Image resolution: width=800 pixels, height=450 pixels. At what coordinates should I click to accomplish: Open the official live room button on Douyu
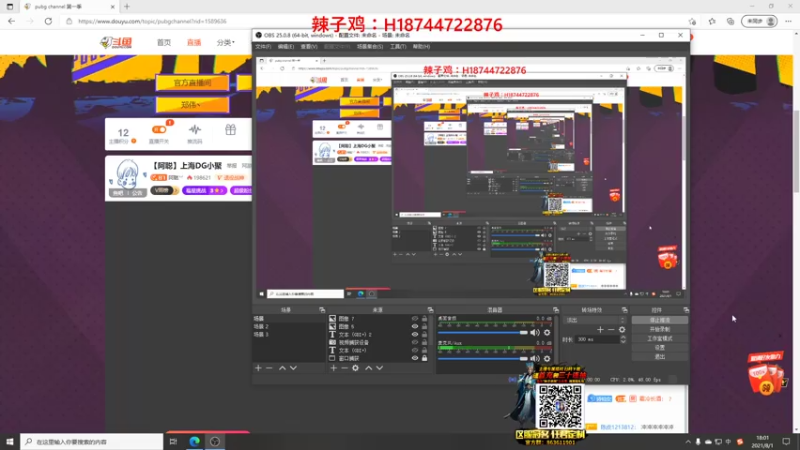point(192,83)
